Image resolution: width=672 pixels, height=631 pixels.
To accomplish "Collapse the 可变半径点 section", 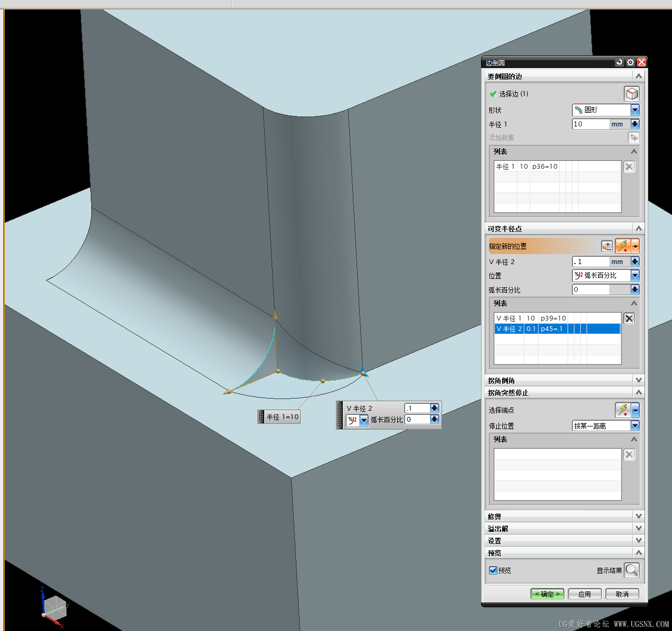I will [639, 228].
